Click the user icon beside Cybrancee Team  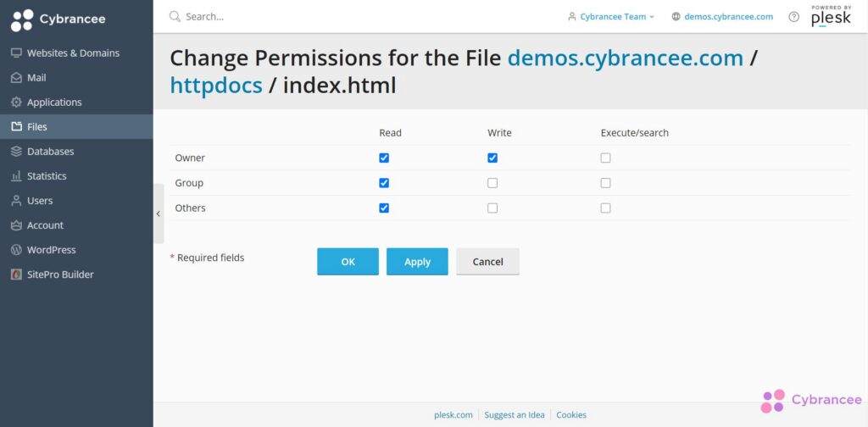coord(572,17)
